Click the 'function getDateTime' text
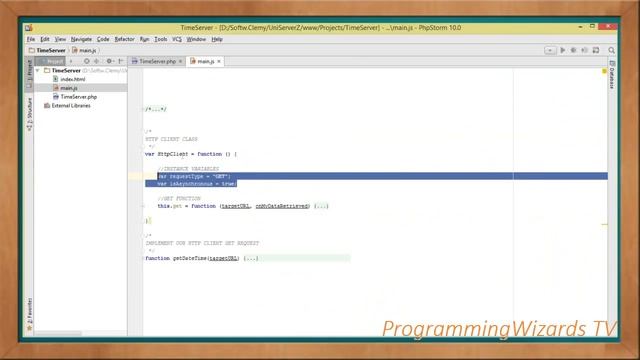 (176, 258)
